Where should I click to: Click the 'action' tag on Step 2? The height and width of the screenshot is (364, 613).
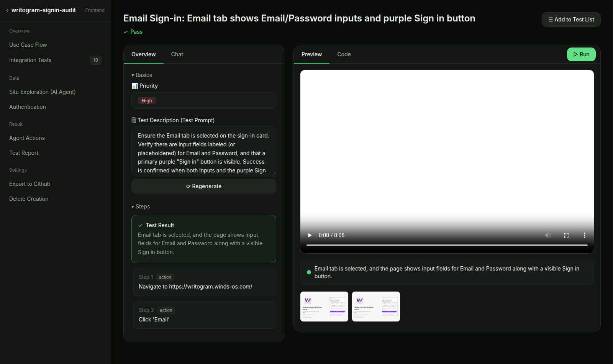(x=166, y=310)
